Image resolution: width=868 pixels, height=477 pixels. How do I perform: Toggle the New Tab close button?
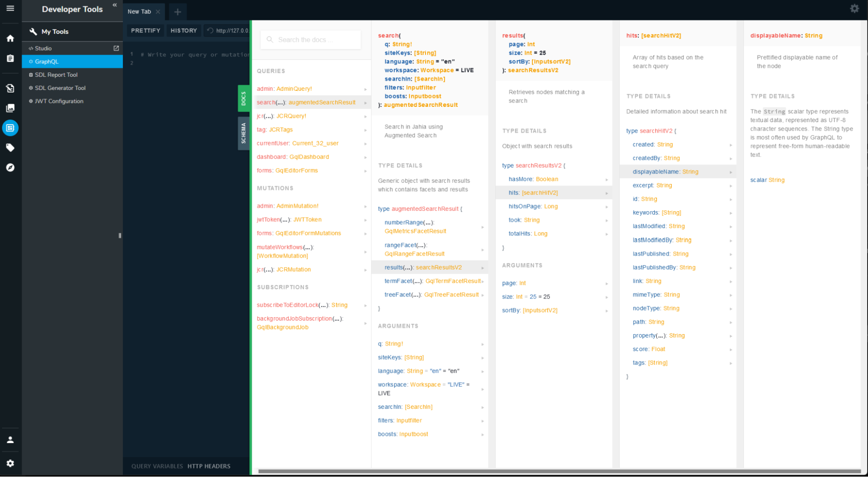(158, 11)
